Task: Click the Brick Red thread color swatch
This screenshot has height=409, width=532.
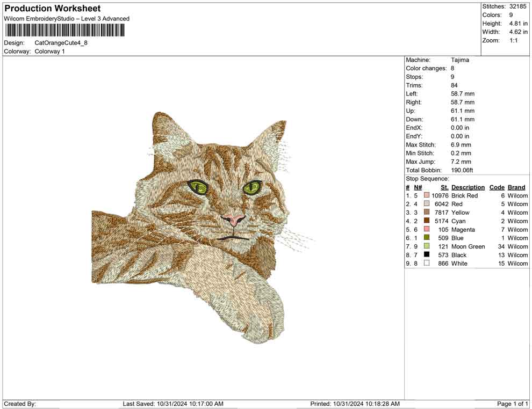Action: 426,195
